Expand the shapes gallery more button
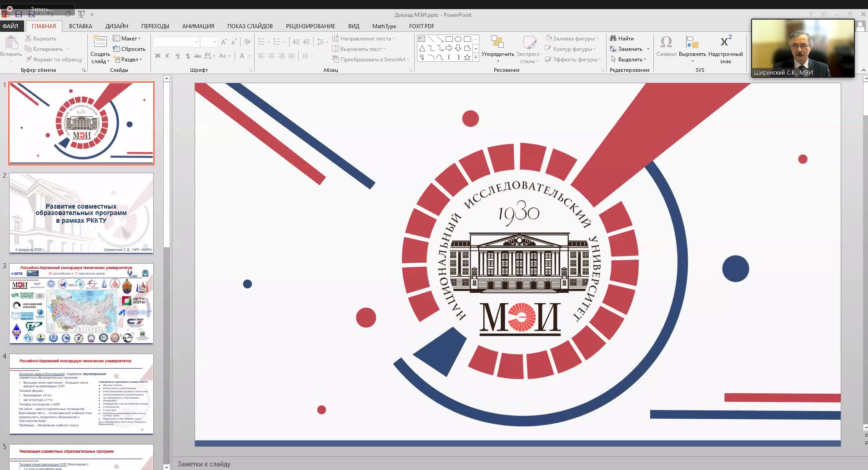 (476, 57)
